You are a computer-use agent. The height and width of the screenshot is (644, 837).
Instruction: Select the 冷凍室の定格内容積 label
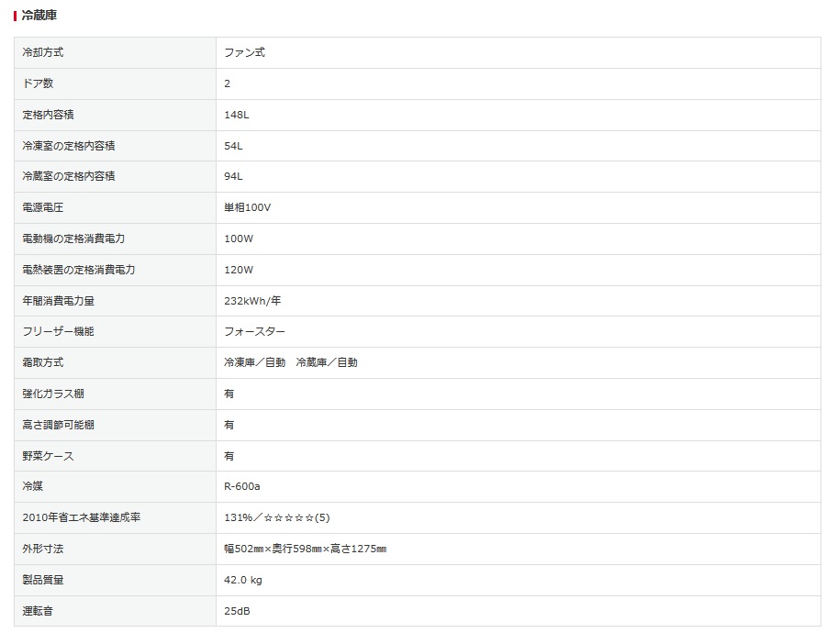point(69,146)
